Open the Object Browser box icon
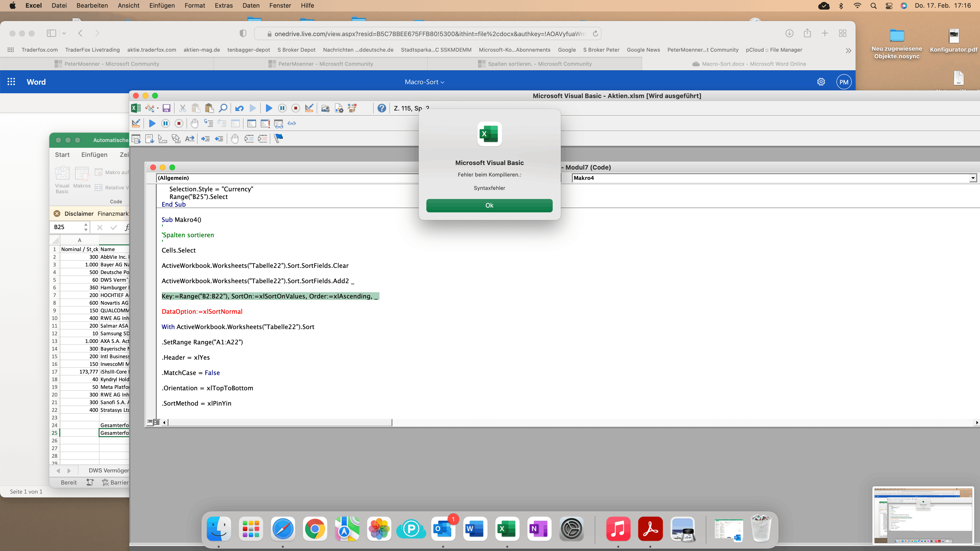The height and width of the screenshot is (551, 980). point(352,108)
